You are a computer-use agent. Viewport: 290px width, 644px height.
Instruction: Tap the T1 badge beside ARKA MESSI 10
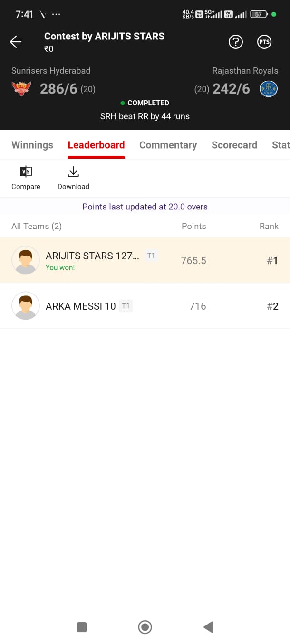pyautogui.click(x=126, y=306)
